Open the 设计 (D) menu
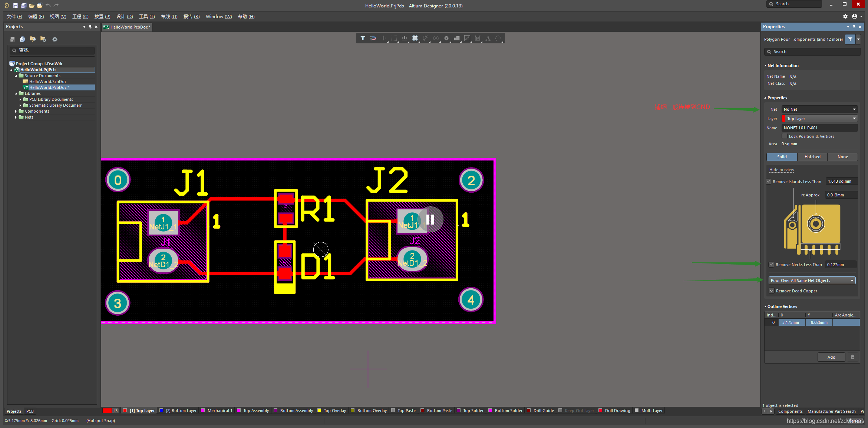 pyautogui.click(x=125, y=17)
